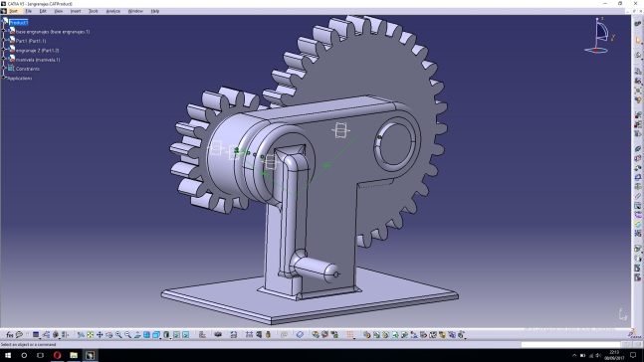Expand the manivela tree node

click(4, 59)
